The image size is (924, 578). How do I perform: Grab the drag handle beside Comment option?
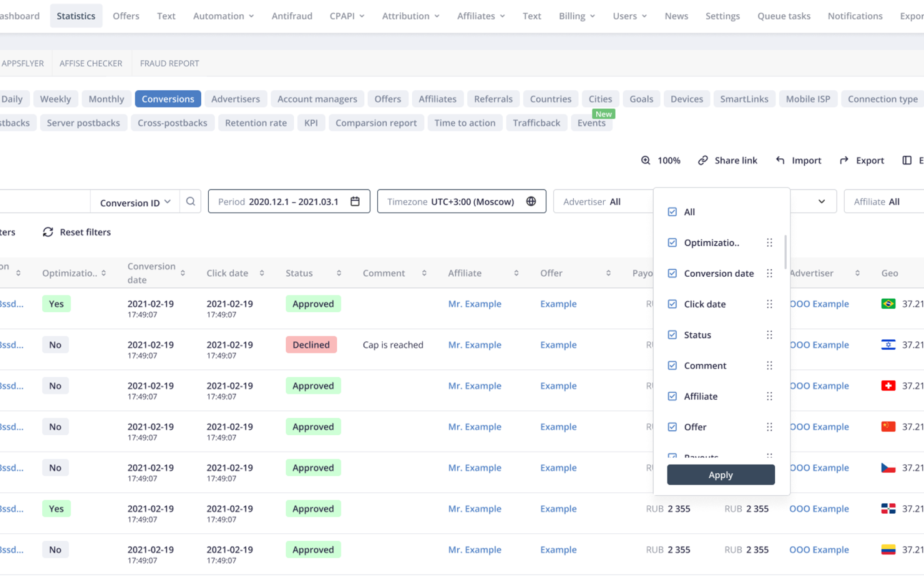(769, 365)
